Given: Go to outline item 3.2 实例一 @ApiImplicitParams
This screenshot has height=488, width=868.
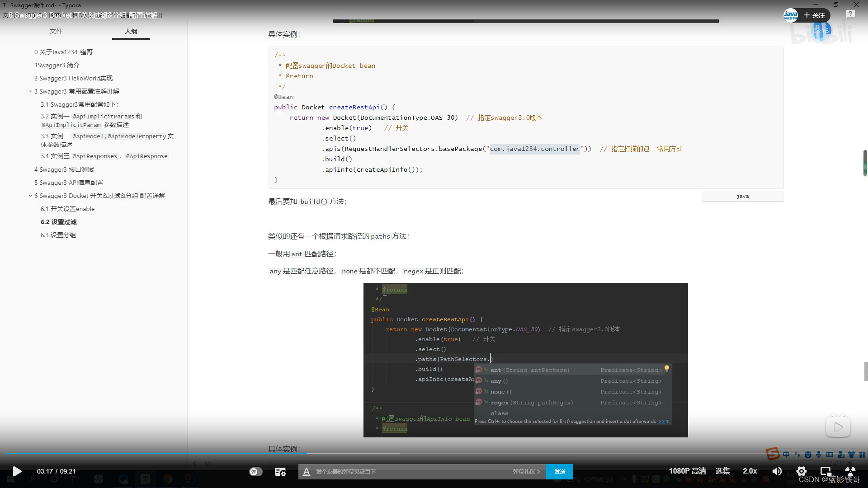Looking at the screenshot, I should pos(91,120).
